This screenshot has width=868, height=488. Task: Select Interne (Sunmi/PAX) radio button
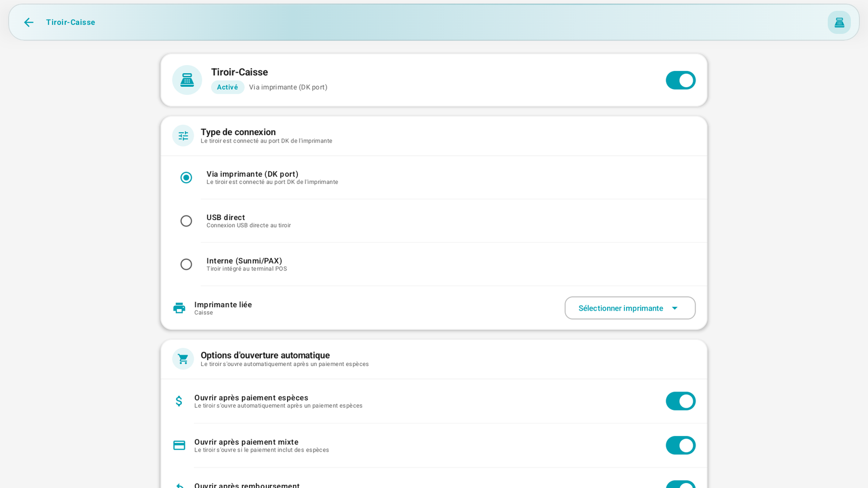click(186, 265)
